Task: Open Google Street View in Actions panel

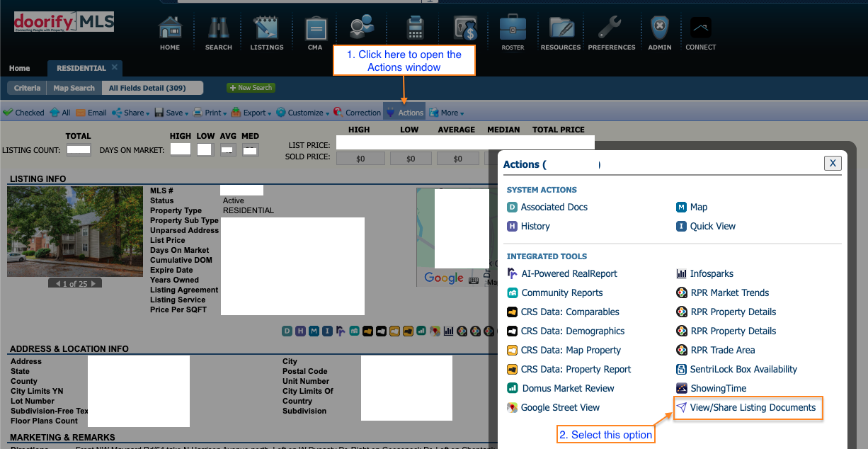Action: coord(554,407)
